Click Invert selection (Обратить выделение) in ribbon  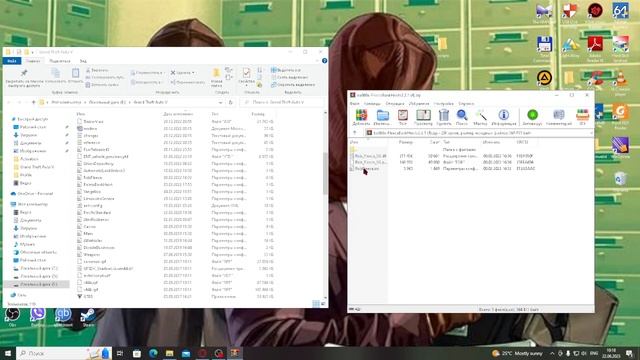pyautogui.click(x=293, y=84)
